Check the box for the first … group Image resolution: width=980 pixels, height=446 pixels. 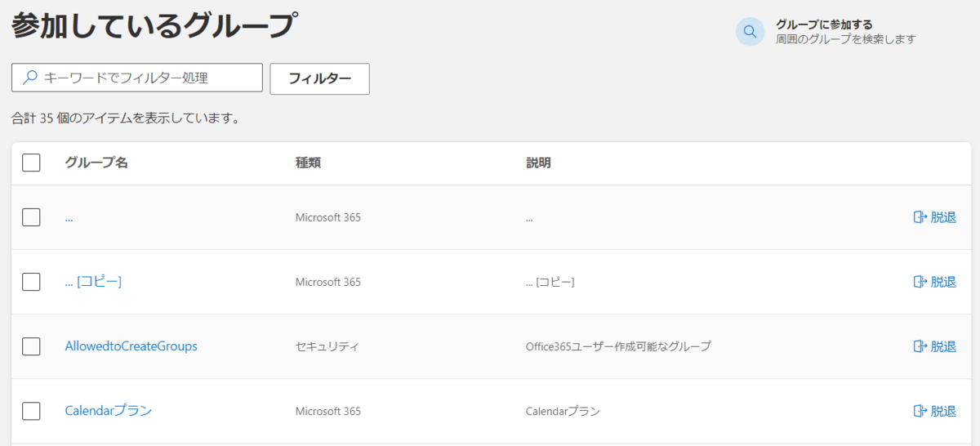coord(31,217)
